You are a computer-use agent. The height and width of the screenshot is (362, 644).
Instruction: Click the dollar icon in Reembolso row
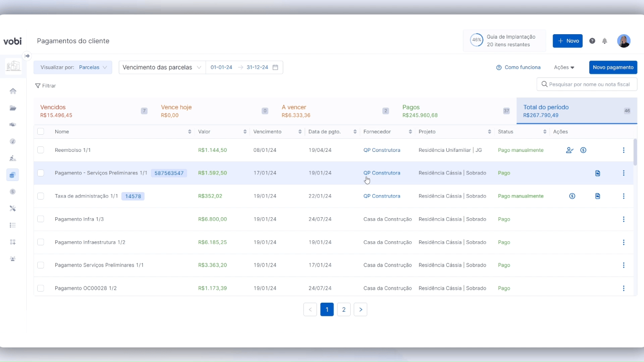583,150
